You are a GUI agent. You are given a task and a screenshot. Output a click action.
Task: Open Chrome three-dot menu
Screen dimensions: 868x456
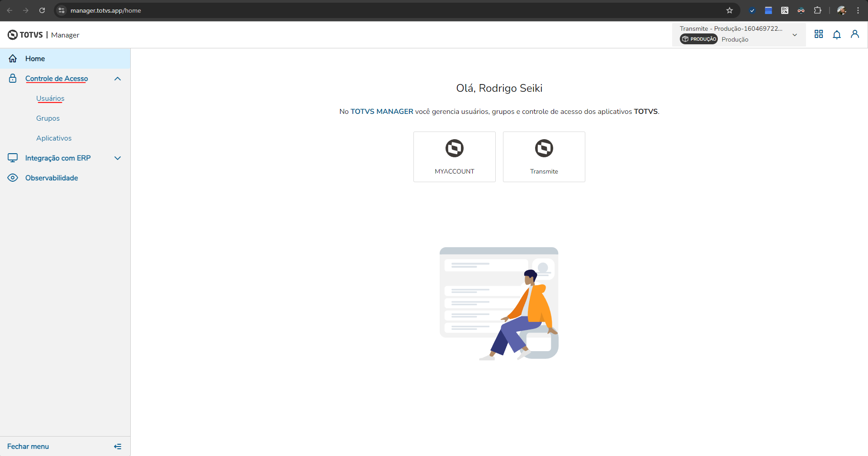click(858, 10)
